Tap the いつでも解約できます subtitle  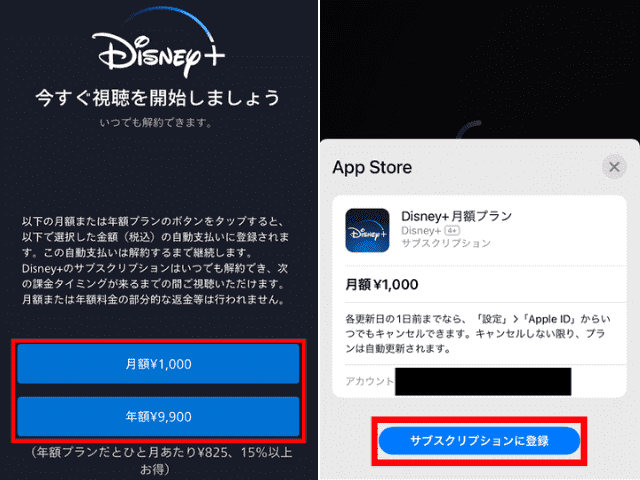pos(156,122)
